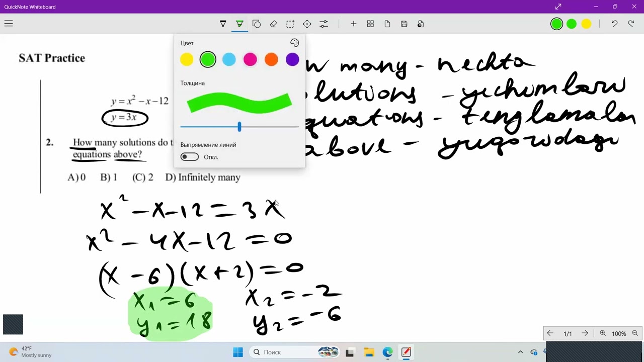Screen dimensions: 644x362
Task: Pick the magenta color swatch
Action: point(250,59)
